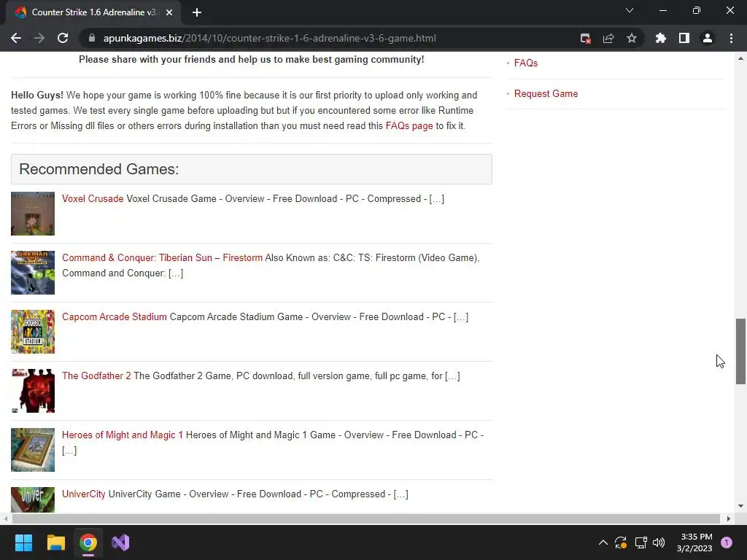Open the notification badge in the tray
The width and height of the screenshot is (747, 560).
coord(727,542)
